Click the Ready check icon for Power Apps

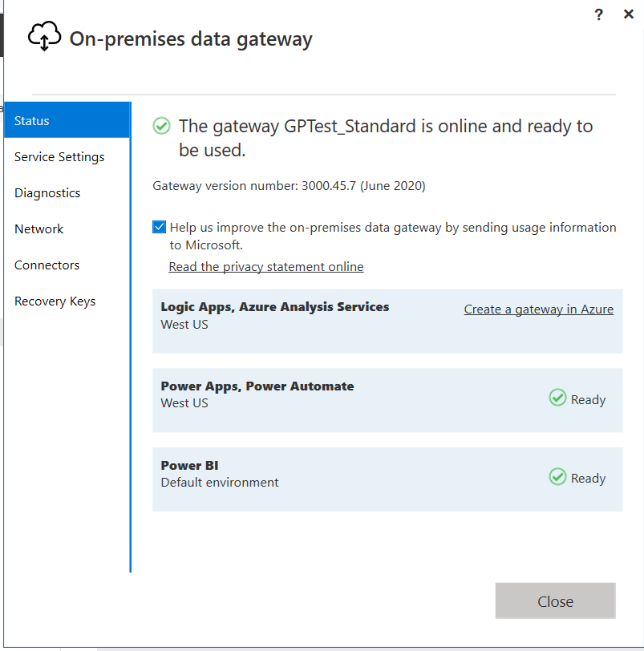[557, 398]
